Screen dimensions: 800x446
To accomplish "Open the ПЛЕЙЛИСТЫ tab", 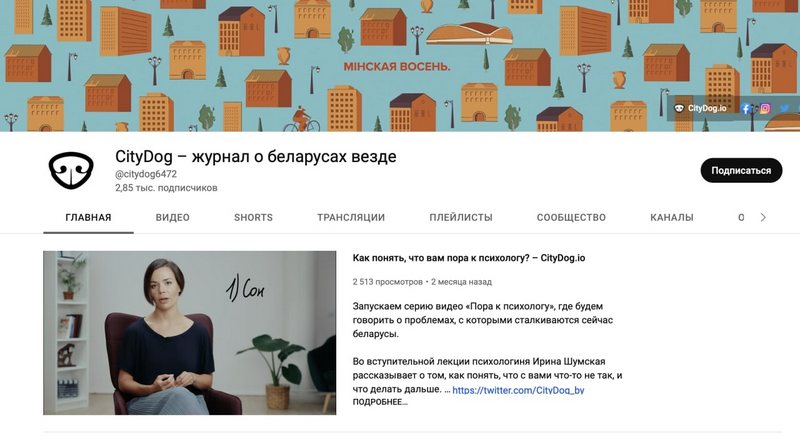I will tap(461, 217).
